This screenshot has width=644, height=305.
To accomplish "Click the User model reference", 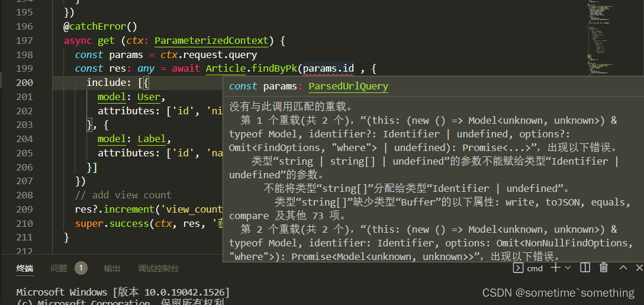I will [x=148, y=97].
